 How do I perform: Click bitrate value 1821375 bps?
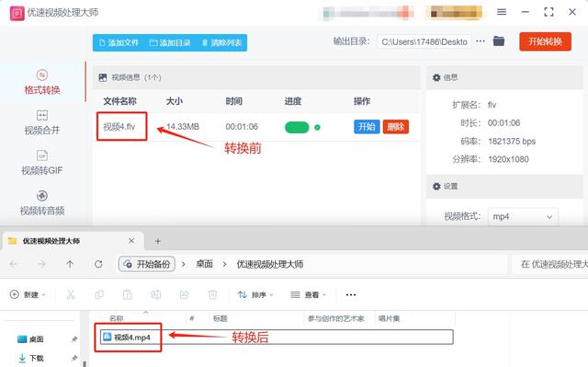(x=512, y=142)
